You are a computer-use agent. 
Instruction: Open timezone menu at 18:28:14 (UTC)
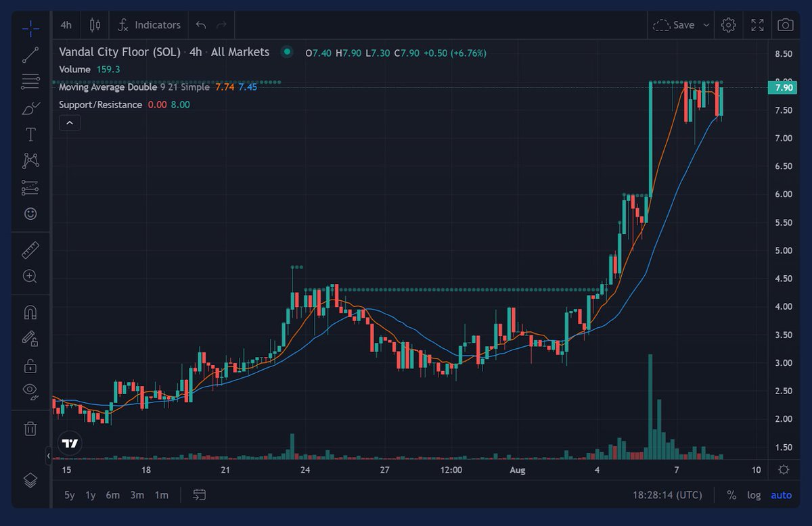pyautogui.click(x=667, y=495)
